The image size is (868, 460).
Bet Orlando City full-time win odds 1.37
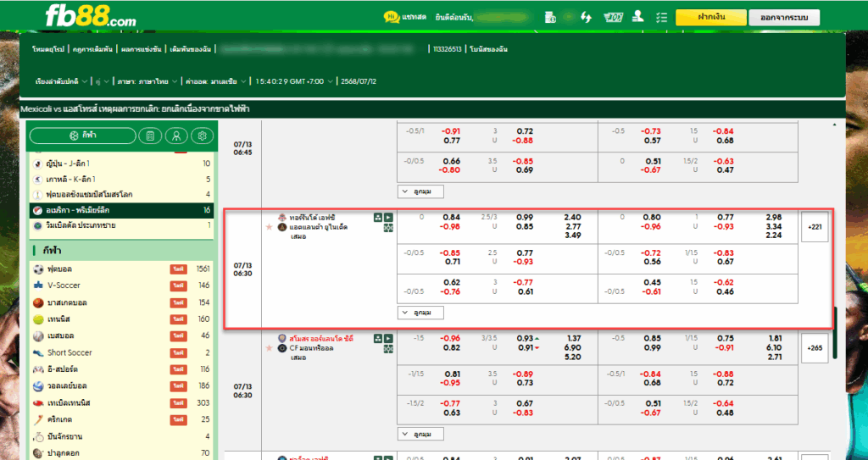574,338
